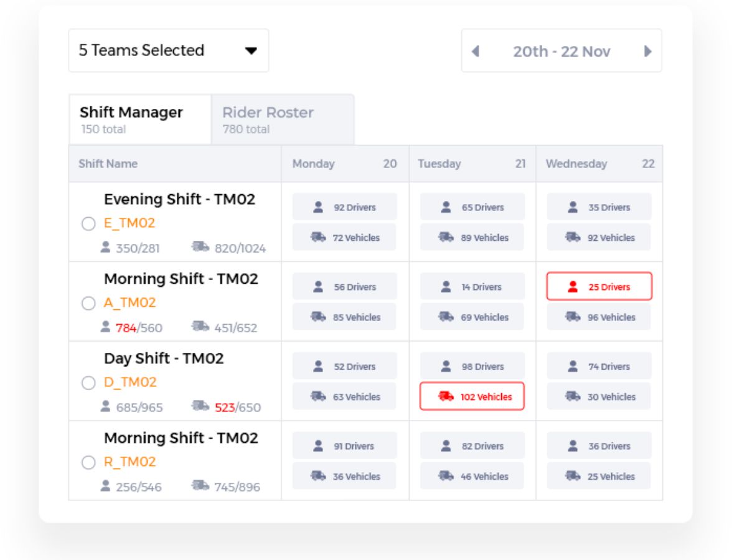Click the person icon in 65 Drivers chip
This screenshot has width=747, height=560.
point(446,207)
